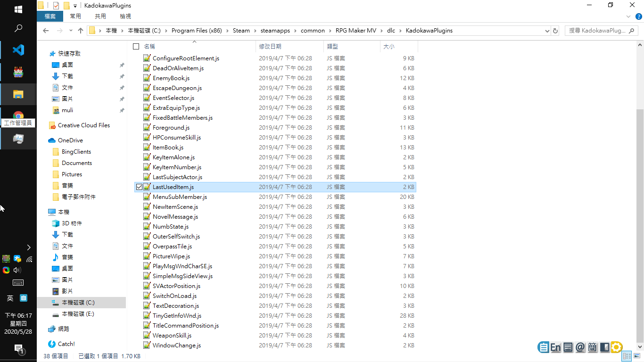Switch to the 常用 ribbon tab
The height and width of the screenshot is (362, 644).
[75, 16]
